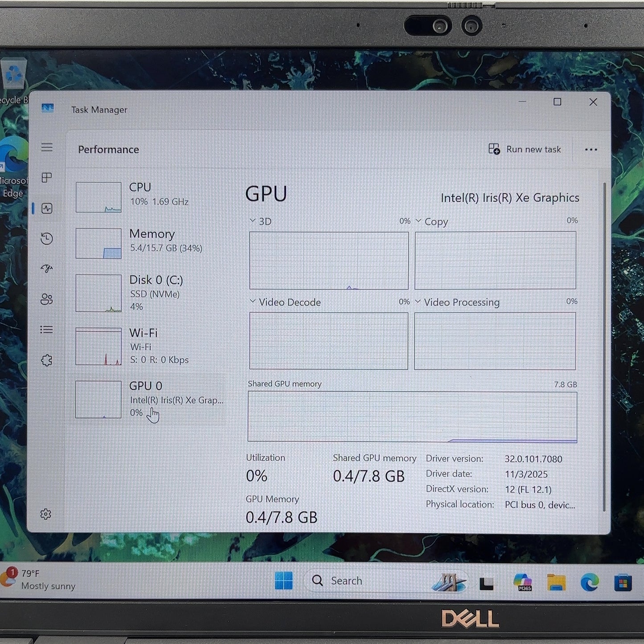Open the Startup apps page icon

47,269
